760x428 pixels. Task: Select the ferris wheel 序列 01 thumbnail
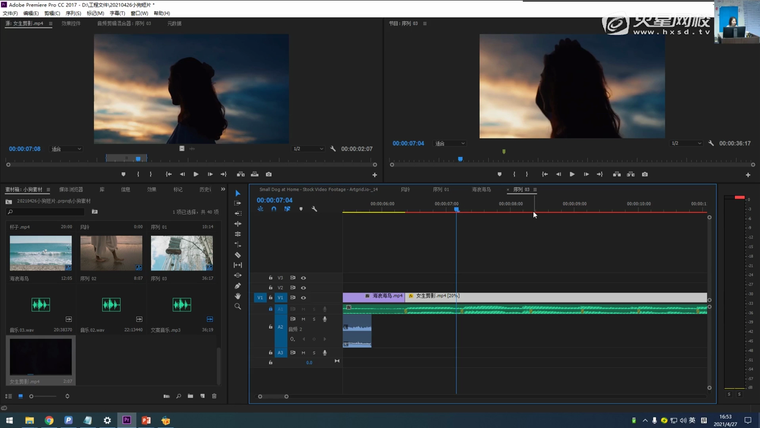click(x=181, y=255)
